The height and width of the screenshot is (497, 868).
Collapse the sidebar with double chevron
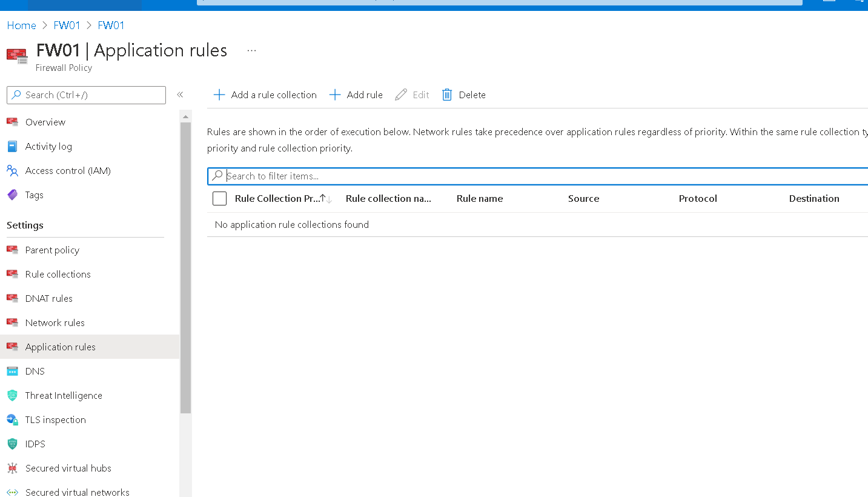coord(180,95)
